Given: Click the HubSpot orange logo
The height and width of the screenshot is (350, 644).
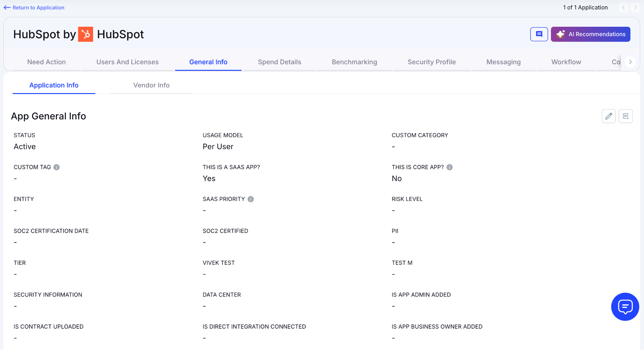Looking at the screenshot, I should tap(86, 34).
